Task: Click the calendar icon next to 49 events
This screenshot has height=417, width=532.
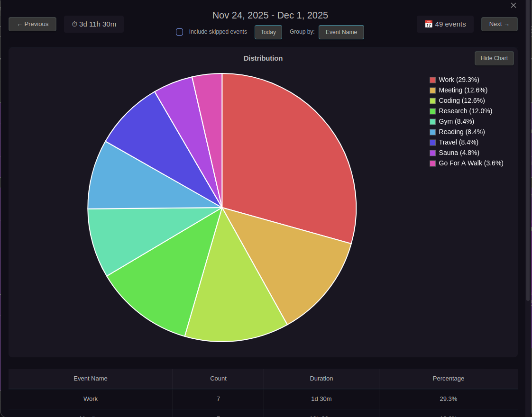Action: tap(429, 24)
